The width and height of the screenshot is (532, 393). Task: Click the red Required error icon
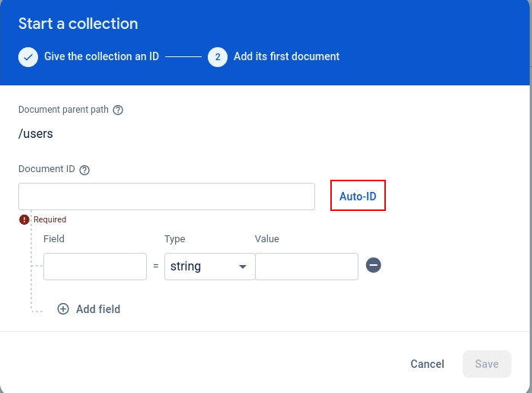pyautogui.click(x=24, y=219)
